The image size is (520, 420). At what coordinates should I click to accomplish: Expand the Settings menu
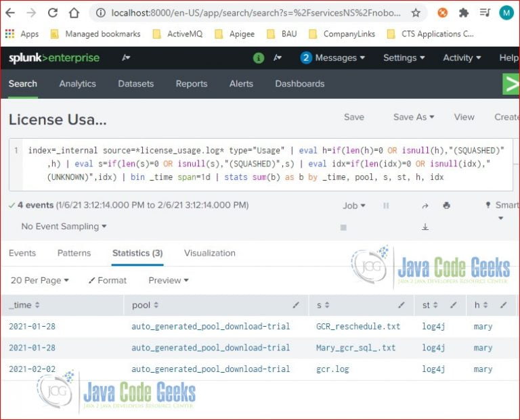[404, 58]
